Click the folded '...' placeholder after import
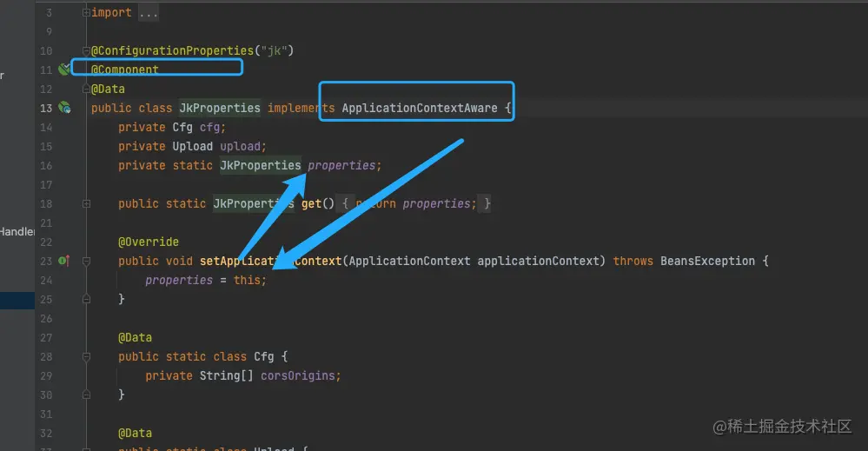This screenshot has width=868, height=451. click(x=149, y=13)
